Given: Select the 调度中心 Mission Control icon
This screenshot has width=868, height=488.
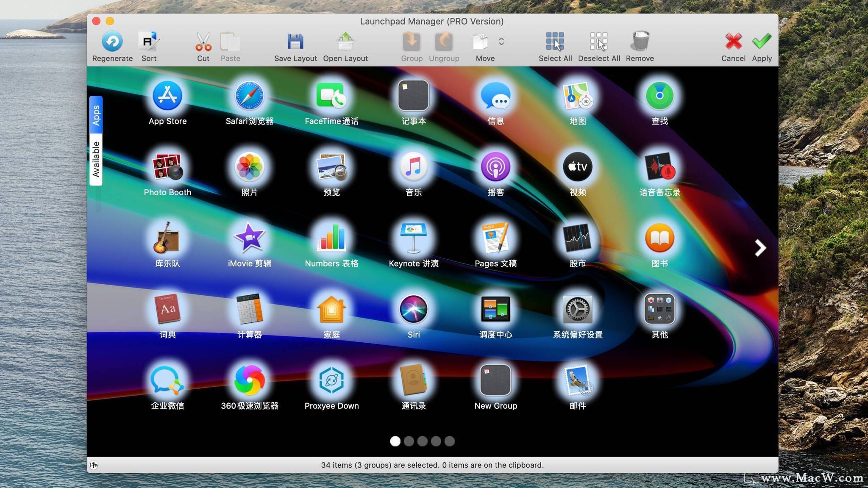Looking at the screenshot, I should click(x=495, y=309).
